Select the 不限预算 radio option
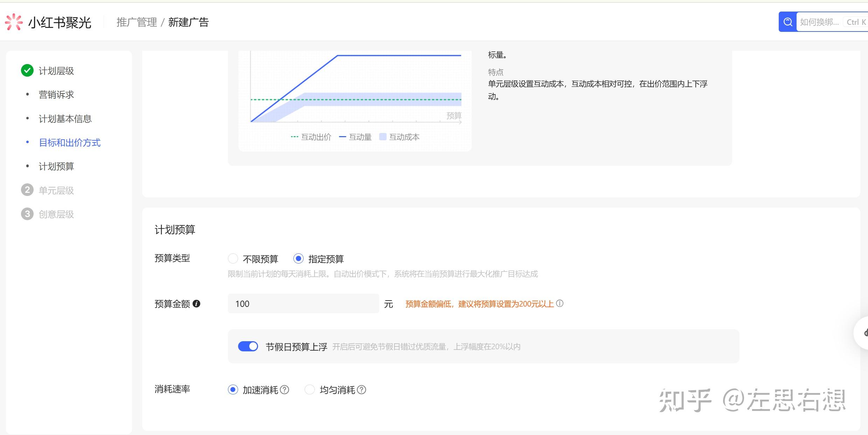 tap(233, 259)
